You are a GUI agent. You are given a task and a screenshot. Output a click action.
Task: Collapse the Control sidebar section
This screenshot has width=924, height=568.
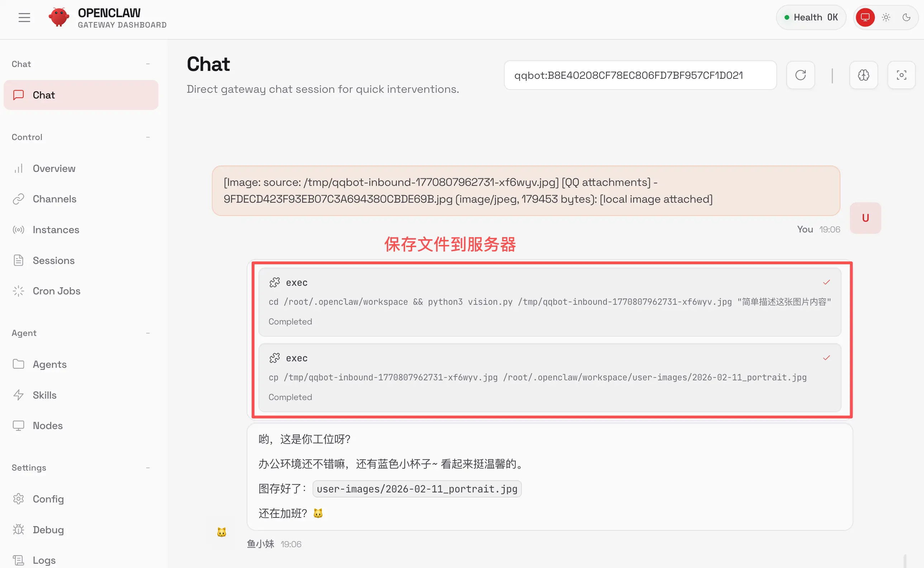pyautogui.click(x=148, y=137)
